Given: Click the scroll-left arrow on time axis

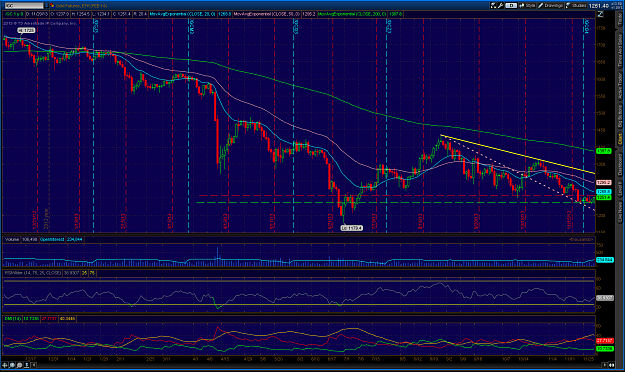Looking at the screenshot, I should 34,365.
